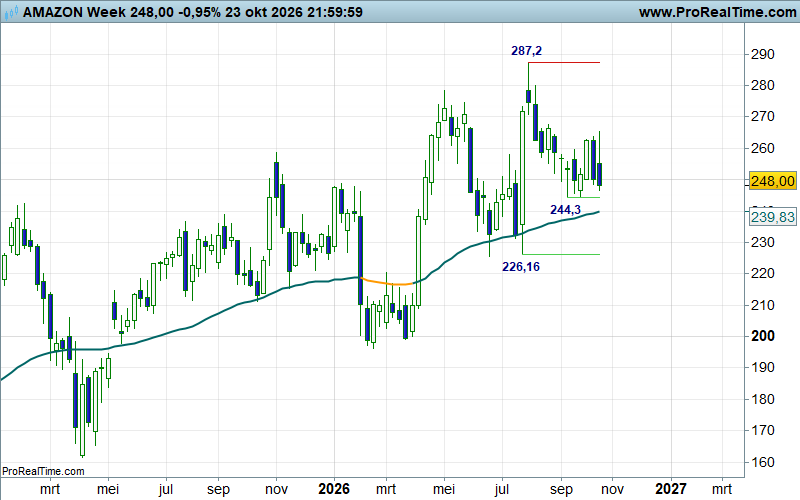Viewport: 800px width, 500px height.
Task: Click the 290 price axis label
Action: click(x=762, y=54)
